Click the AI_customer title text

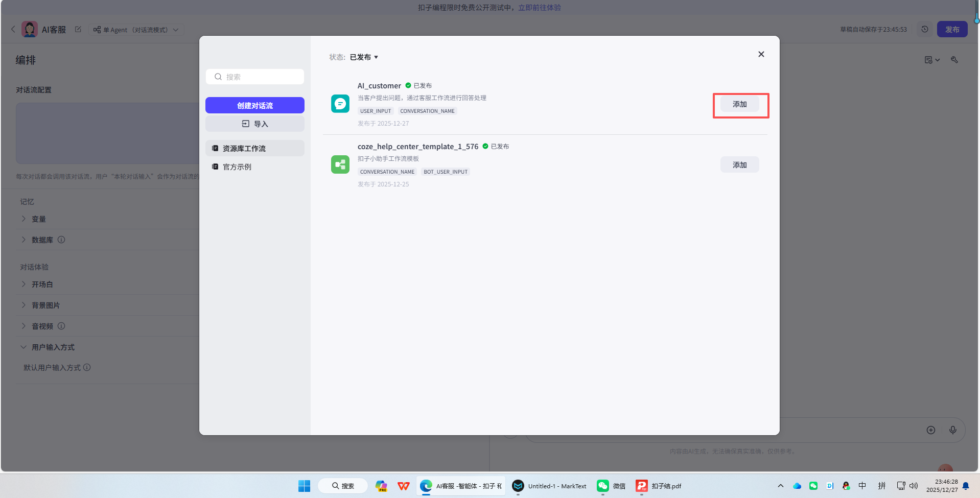[x=379, y=86]
